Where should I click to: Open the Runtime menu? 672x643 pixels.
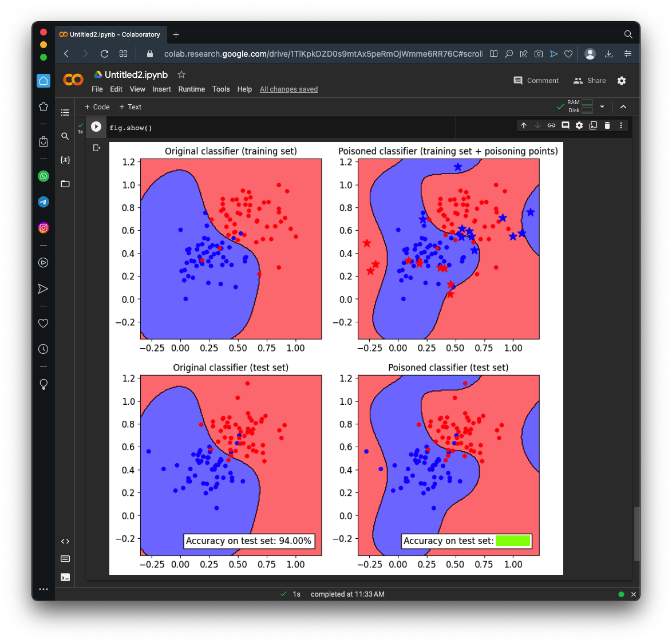[x=191, y=89]
